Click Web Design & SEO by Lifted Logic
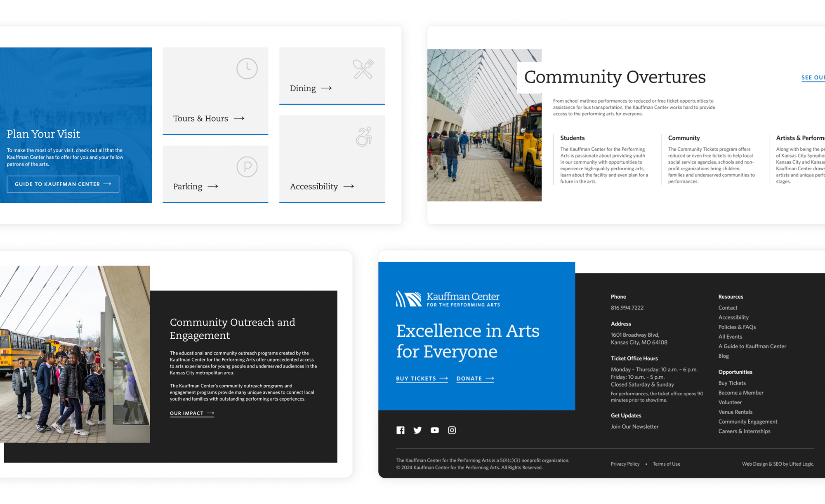Screen dimensions: 825x504 click(778, 464)
